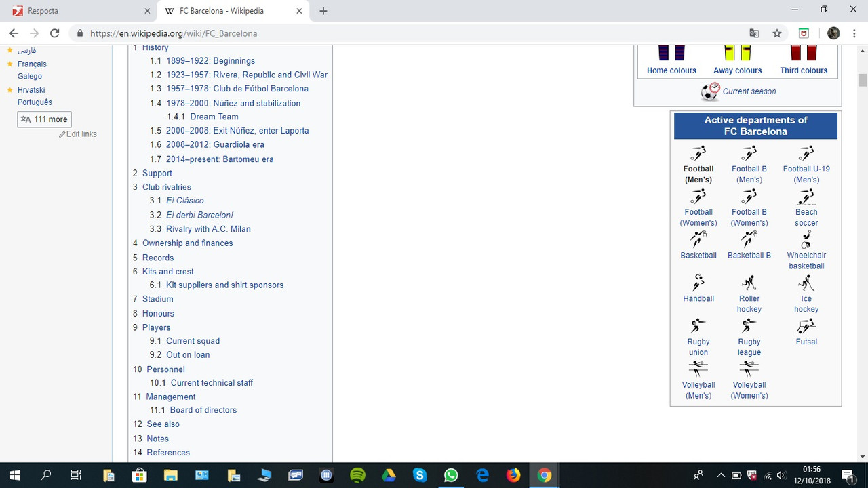This screenshot has height=488, width=868.
Task: Click the Beach soccer pictogram icon
Action: coord(806,197)
